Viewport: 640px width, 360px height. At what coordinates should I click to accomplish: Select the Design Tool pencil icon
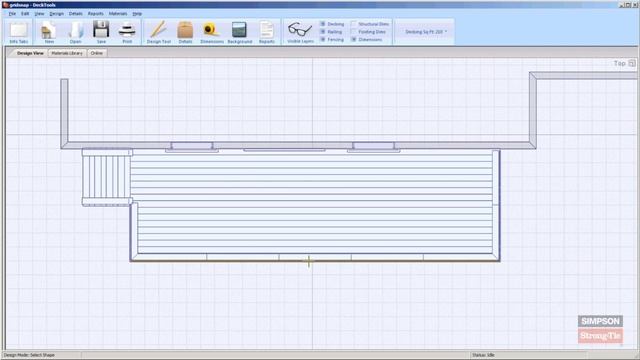[x=159, y=31]
